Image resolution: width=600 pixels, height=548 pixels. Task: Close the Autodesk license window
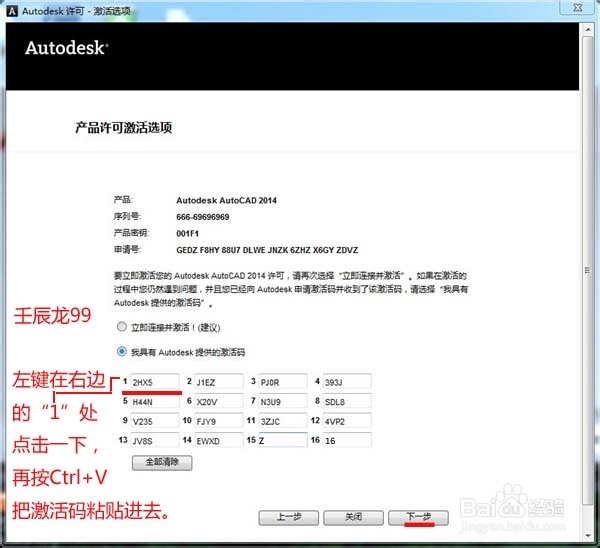click(x=578, y=7)
